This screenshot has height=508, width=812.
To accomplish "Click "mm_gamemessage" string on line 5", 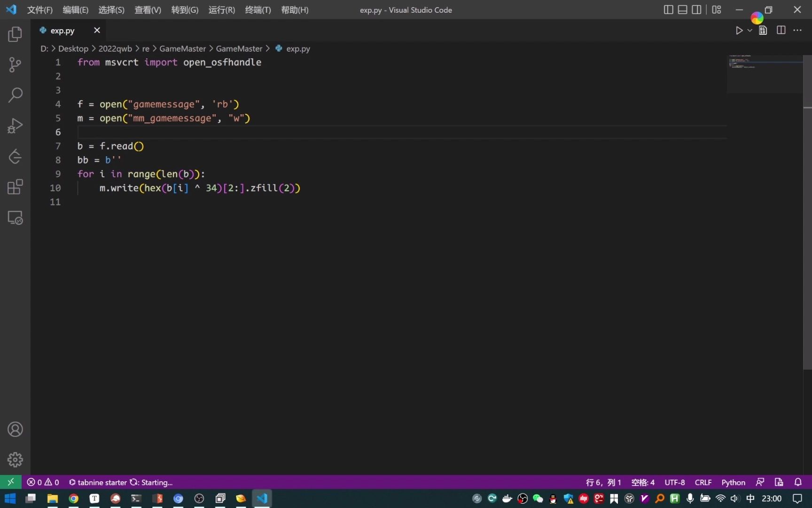I will coord(172,118).
